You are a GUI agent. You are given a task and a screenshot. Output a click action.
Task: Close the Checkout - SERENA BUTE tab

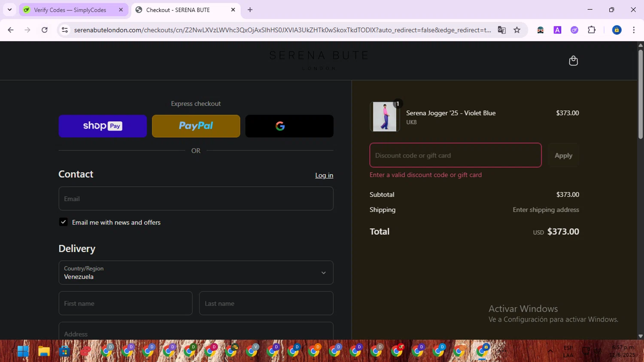[x=233, y=10]
